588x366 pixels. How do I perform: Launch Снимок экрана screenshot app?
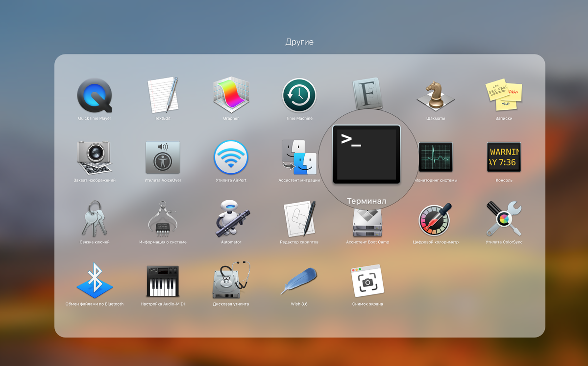(367, 280)
